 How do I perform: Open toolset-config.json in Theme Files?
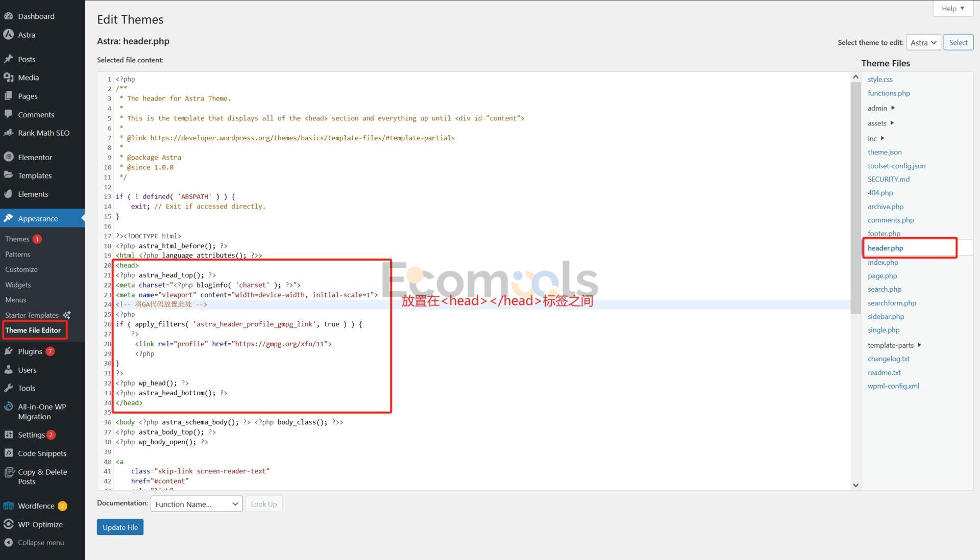(x=896, y=166)
